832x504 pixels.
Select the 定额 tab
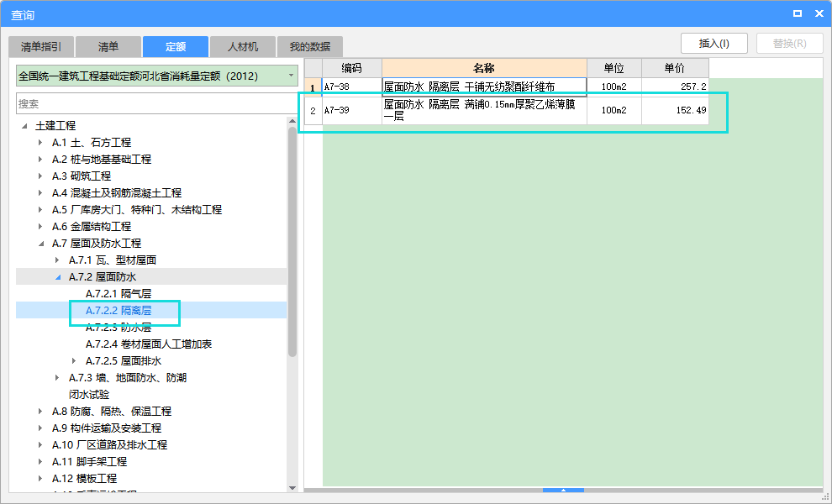point(176,47)
